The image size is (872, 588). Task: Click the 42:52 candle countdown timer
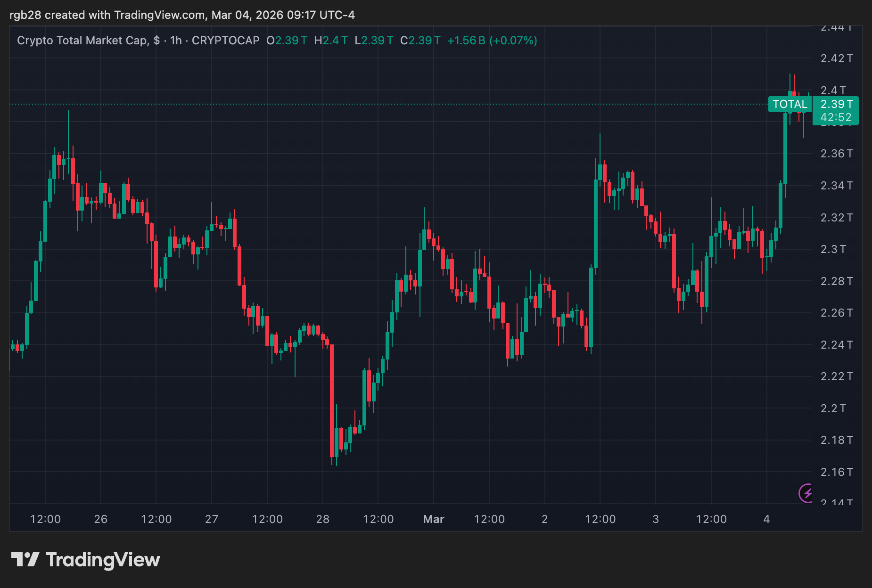point(836,117)
